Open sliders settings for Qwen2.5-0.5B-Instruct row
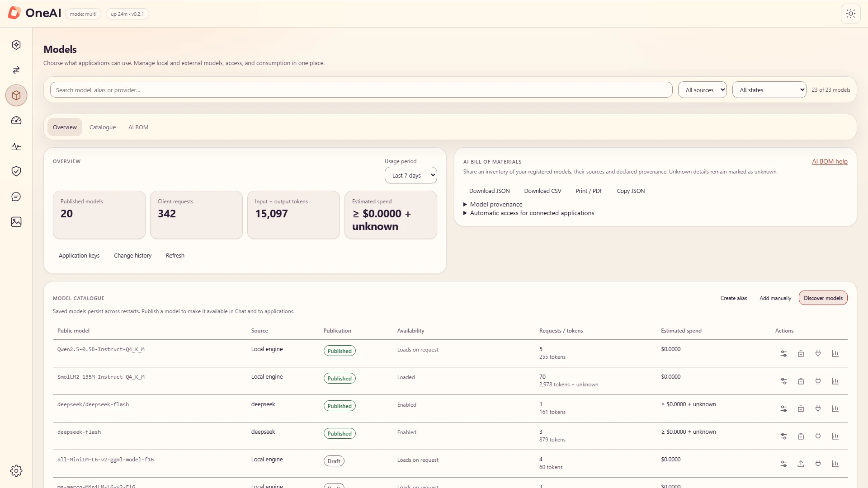Image resolution: width=868 pixels, height=488 pixels. (x=783, y=354)
